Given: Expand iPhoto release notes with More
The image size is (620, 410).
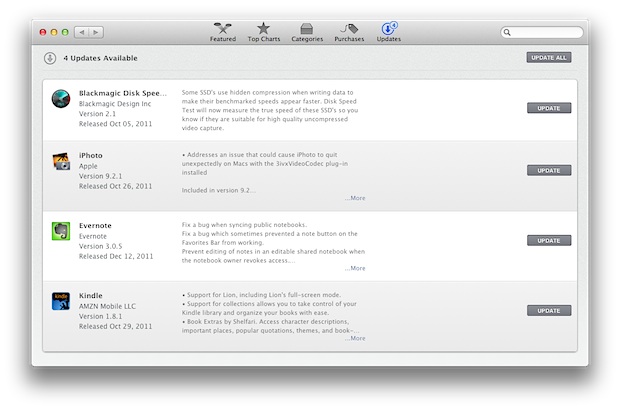Looking at the screenshot, I should point(356,198).
